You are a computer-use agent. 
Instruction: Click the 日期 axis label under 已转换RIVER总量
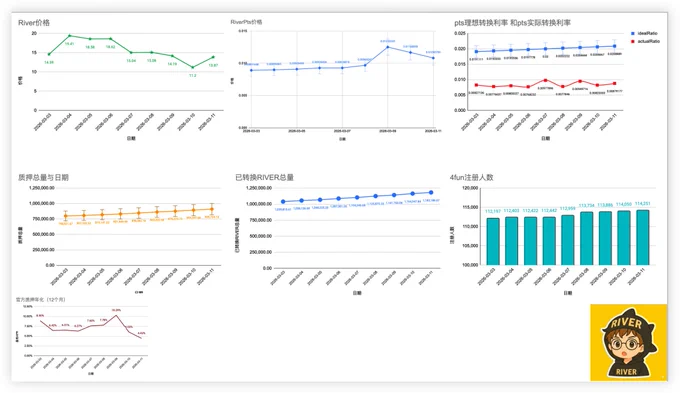coord(357,293)
